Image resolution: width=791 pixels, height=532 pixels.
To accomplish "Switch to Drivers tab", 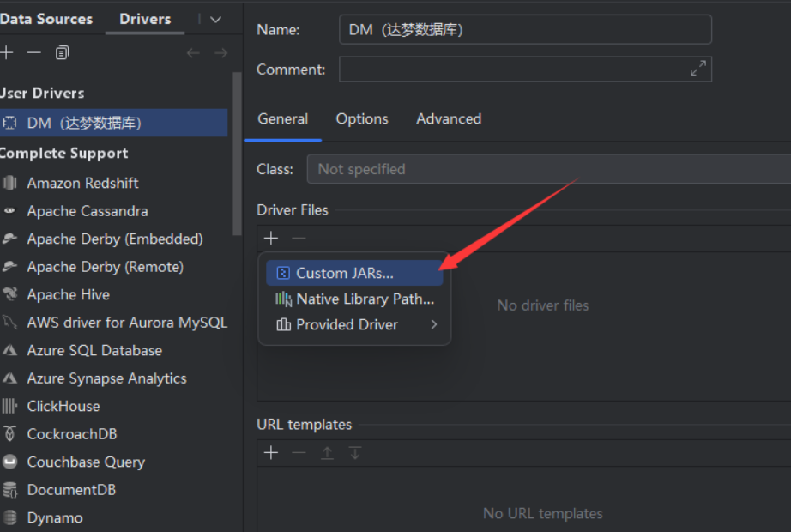I will pyautogui.click(x=145, y=19).
